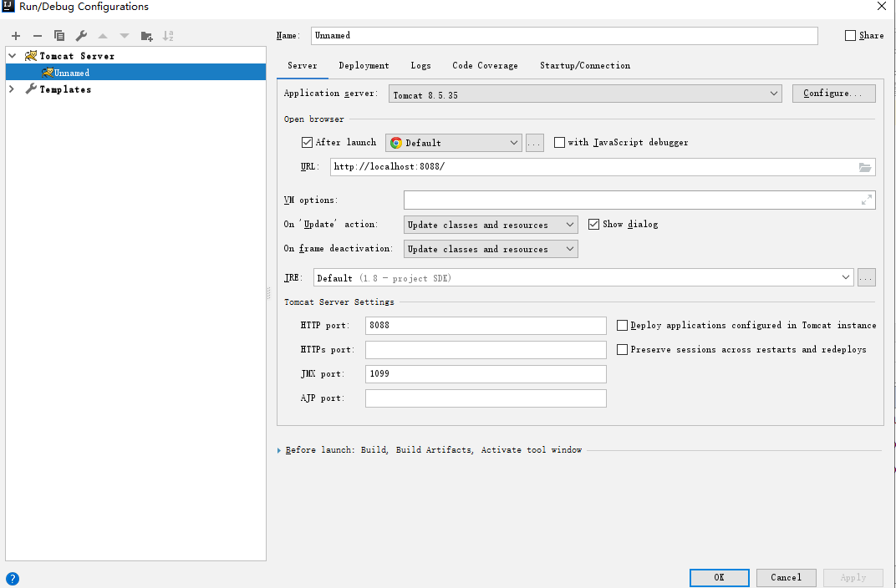Click the Cancel button

click(x=787, y=578)
